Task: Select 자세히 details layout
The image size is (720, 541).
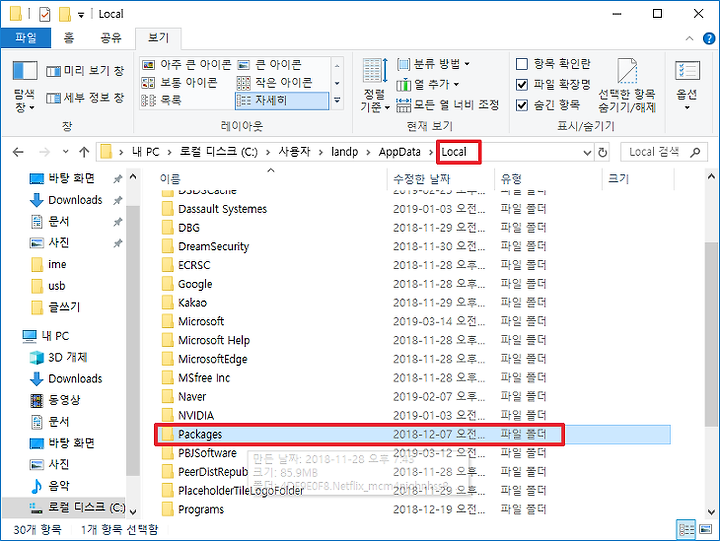Action: [282, 100]
